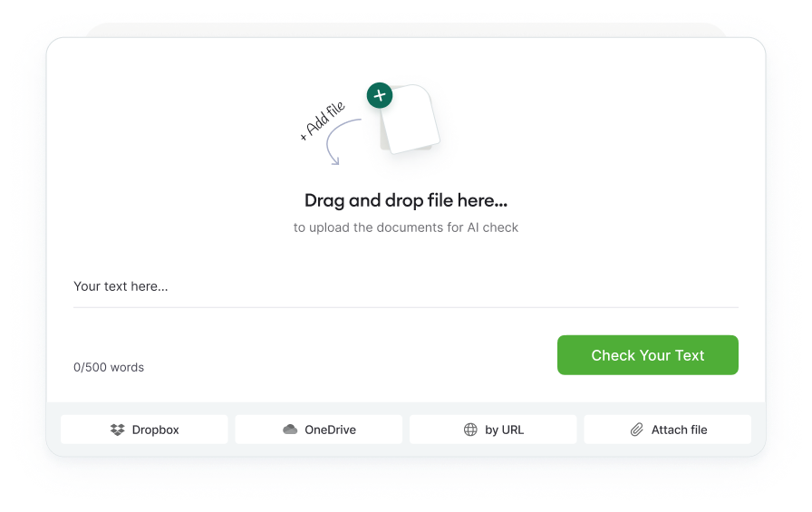Click the blank document illustration
This screenshot has width=812, height=512.
(411, 120)
